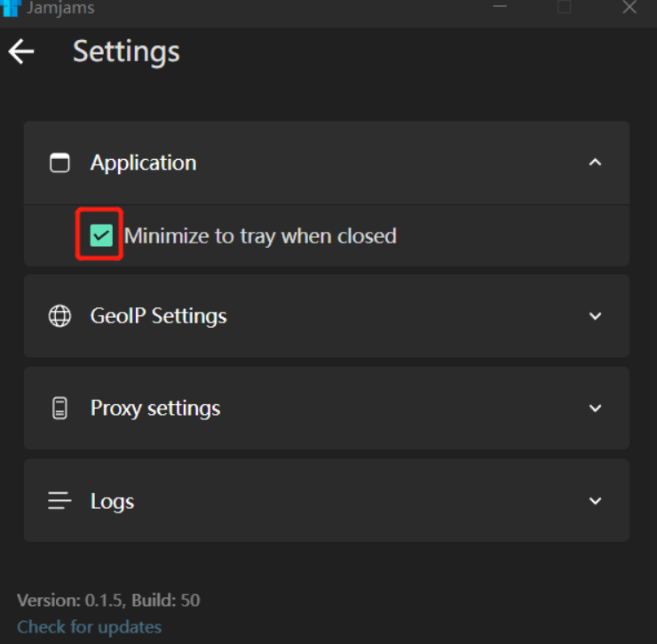Image resolution: width=657 pixels, height=644 pixels.
Task: Click the window icon beside Application
Action: [x=59, y=163]
